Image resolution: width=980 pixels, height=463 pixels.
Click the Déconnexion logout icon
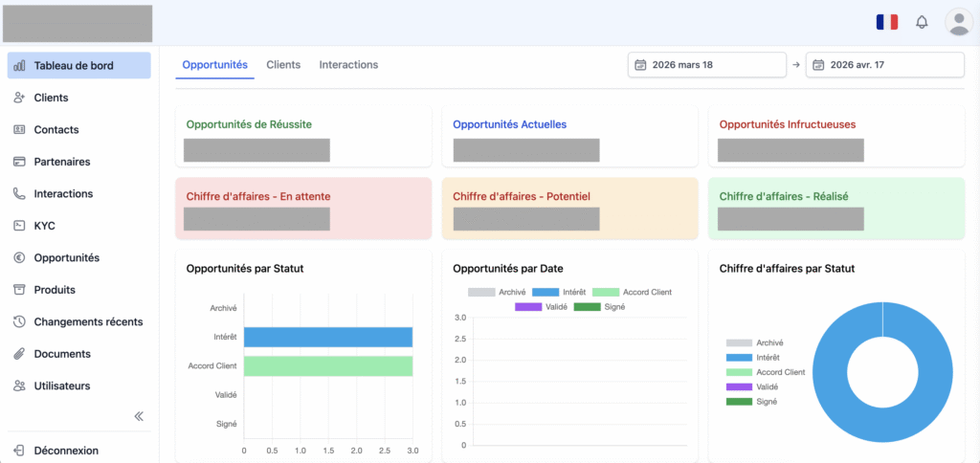coord(19,451)
